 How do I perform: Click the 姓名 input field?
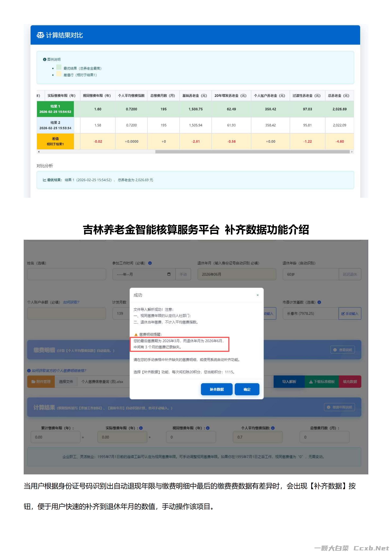click(x=66, y=274)
